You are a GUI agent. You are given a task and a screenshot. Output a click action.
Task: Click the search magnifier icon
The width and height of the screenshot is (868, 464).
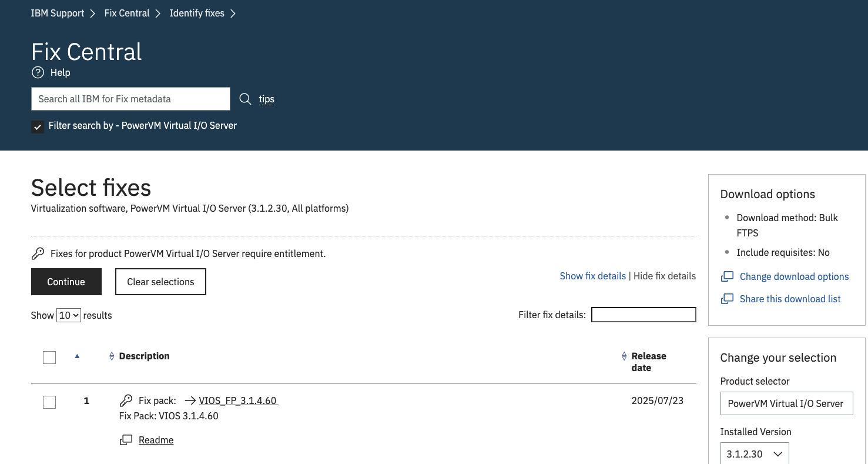click(x=245, y=99)
